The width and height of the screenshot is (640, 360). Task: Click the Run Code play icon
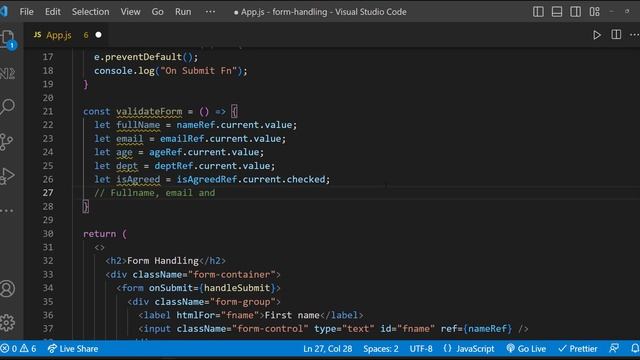[597, 35]
